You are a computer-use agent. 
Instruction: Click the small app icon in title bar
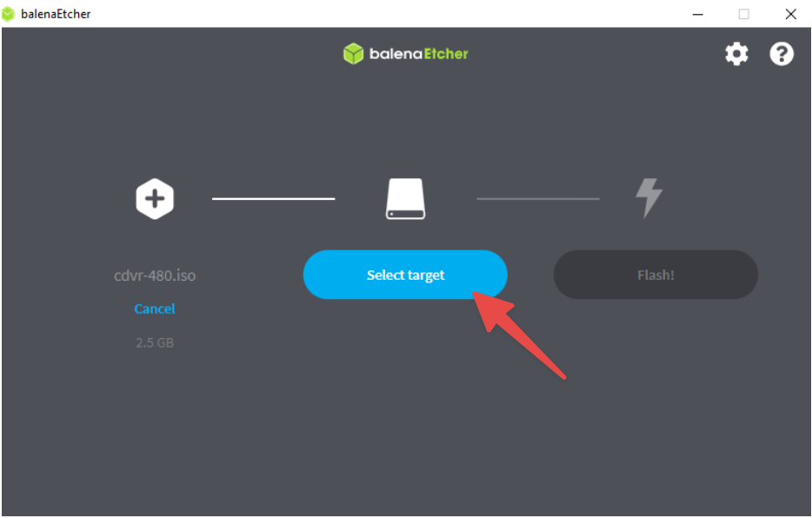tap(9, 14)
